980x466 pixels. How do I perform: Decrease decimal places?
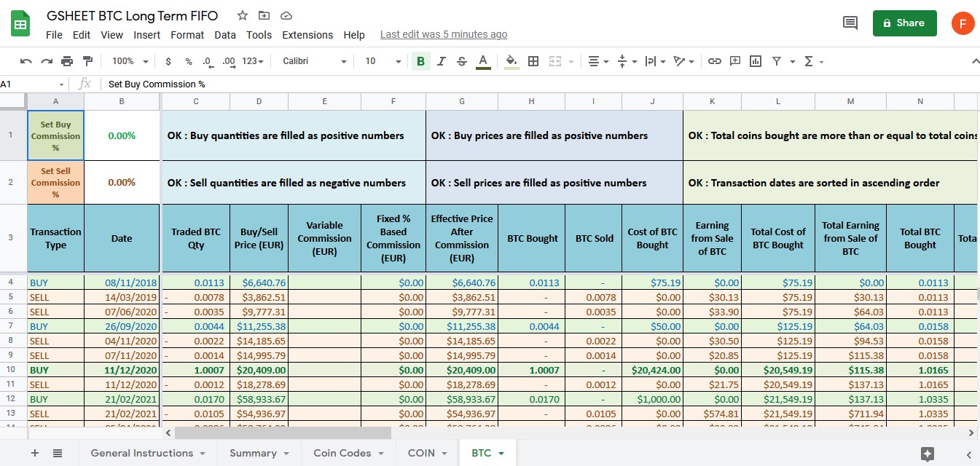tap(208, 61)
